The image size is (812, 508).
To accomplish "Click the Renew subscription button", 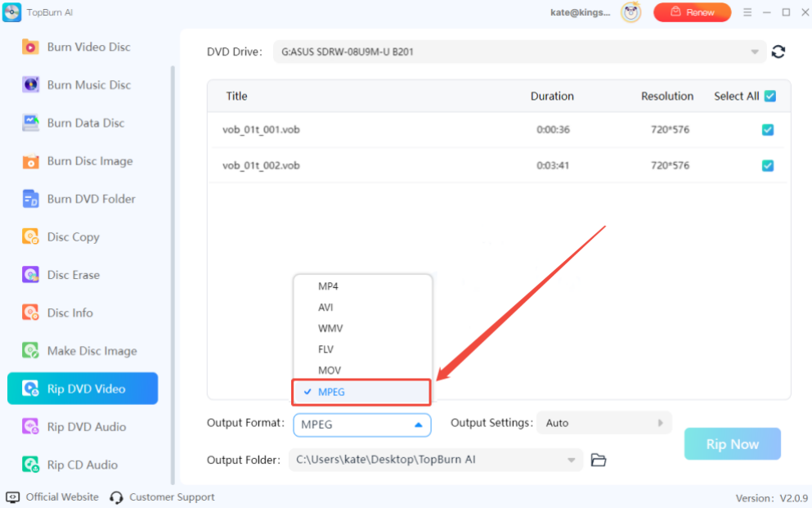I will pos(692,12).
